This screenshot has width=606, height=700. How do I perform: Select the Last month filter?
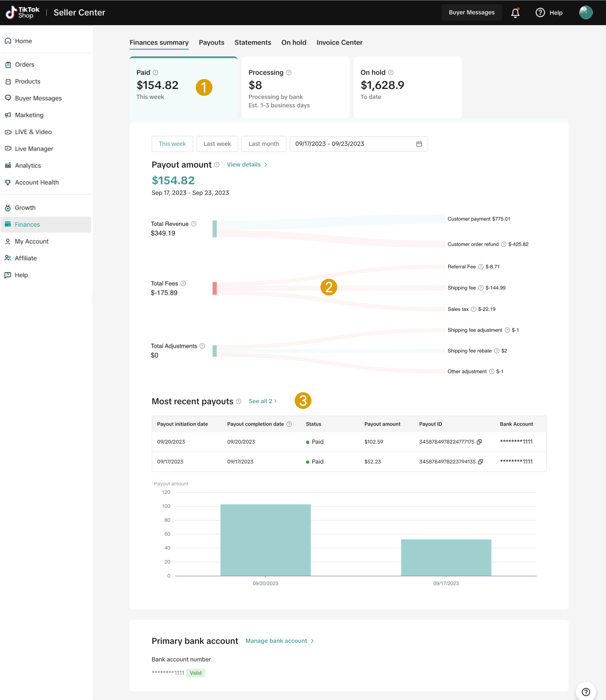click(x=263, y=144)
